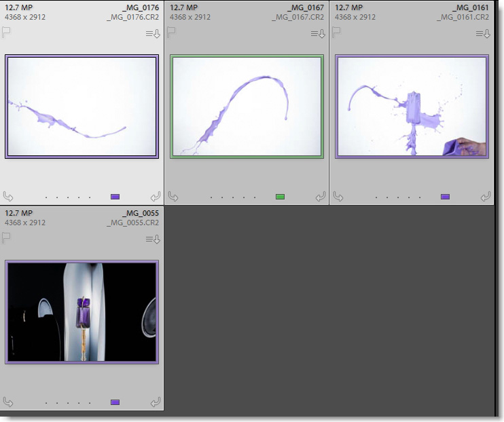Select the _MG_0161 bottle splash thumbnail
Viewport: 504px width, 422px height.
coord(412,107)
